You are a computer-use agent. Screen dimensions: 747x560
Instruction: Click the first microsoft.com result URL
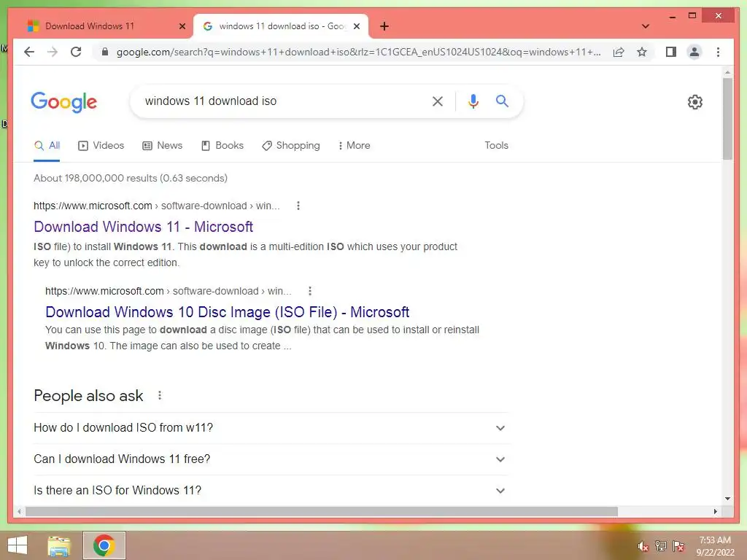pos(156,206)
